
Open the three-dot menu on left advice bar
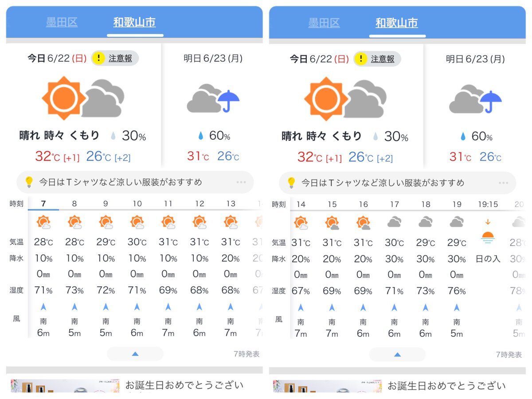pos(241,182)
